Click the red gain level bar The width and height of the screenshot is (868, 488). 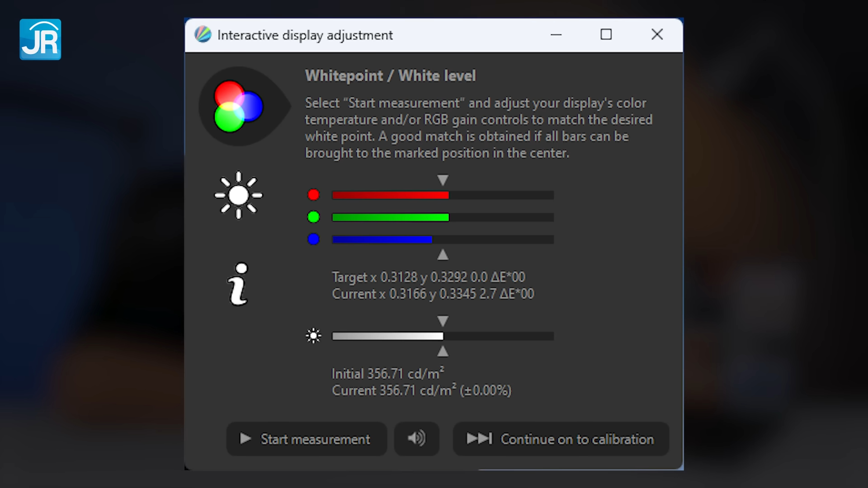tap(443, 195)
